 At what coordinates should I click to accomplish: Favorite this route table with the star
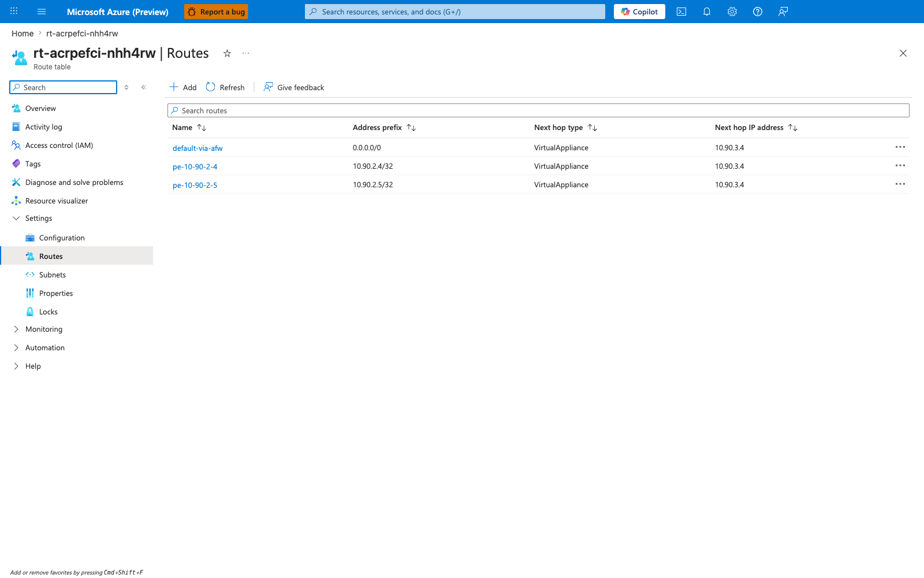pyautogui.click(x=228, y=53)
